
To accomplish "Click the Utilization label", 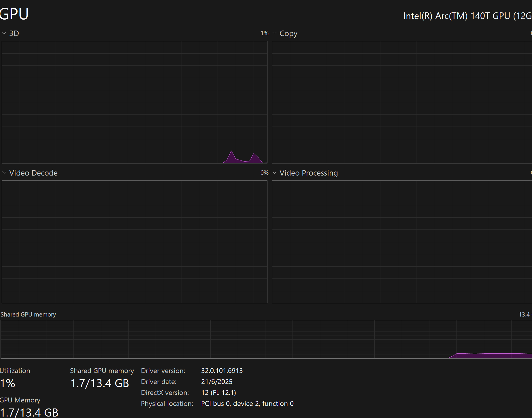I will pyautogui.click(x=15, y=371).
